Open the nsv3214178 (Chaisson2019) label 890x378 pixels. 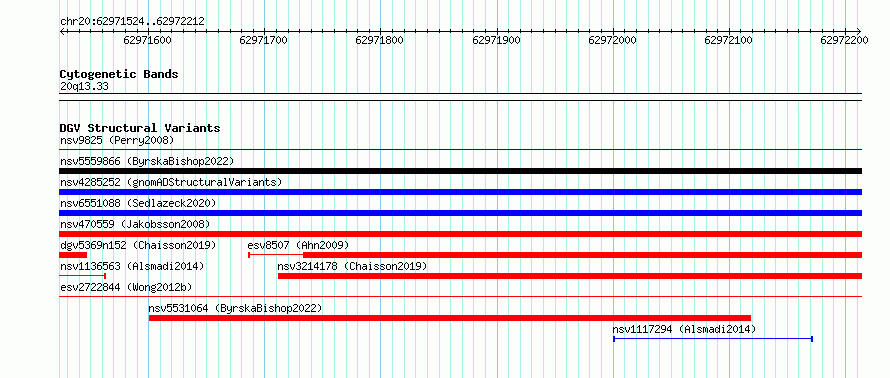pos(352,266)
